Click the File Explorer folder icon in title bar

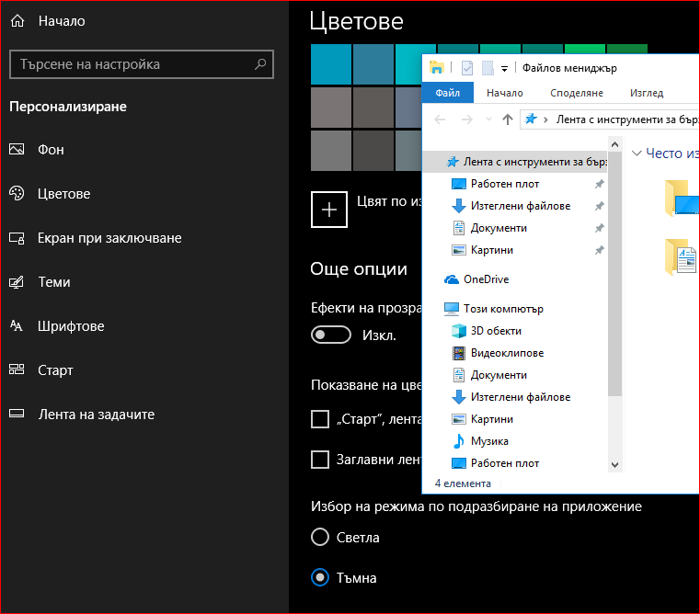click(436, 68)
